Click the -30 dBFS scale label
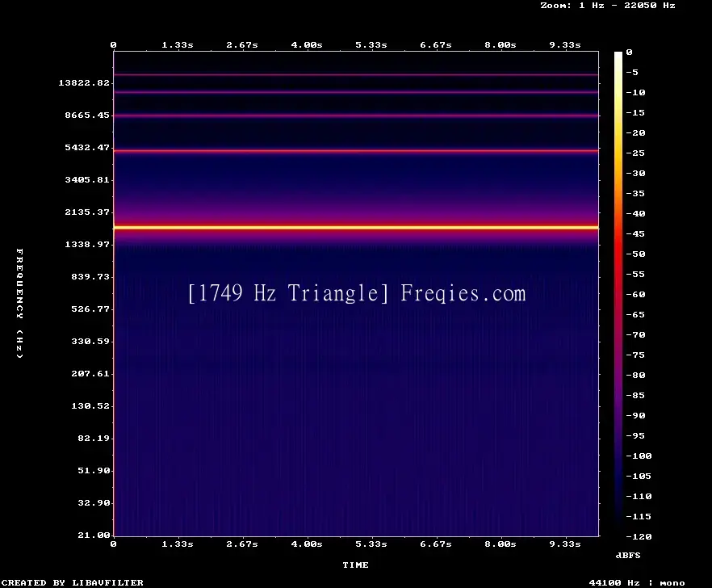The width and height of the screenshot is (712, 588). pyautogui.click(x=635, y=173)
